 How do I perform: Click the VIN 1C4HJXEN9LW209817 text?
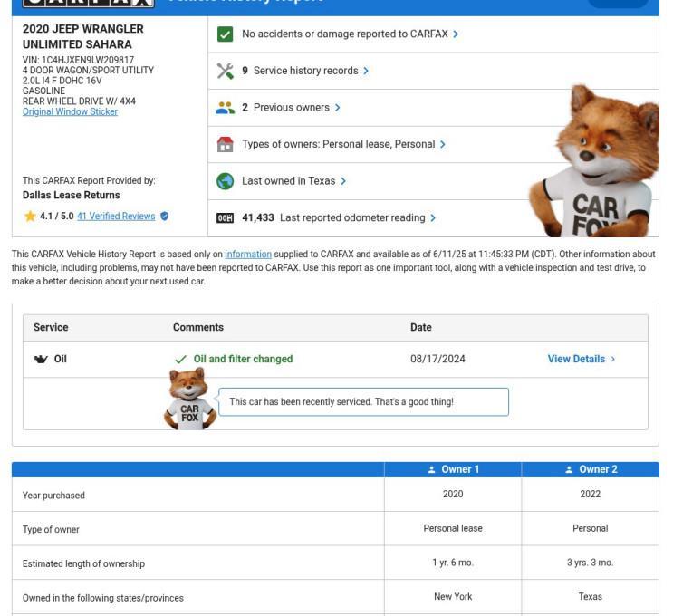(78, 60)
